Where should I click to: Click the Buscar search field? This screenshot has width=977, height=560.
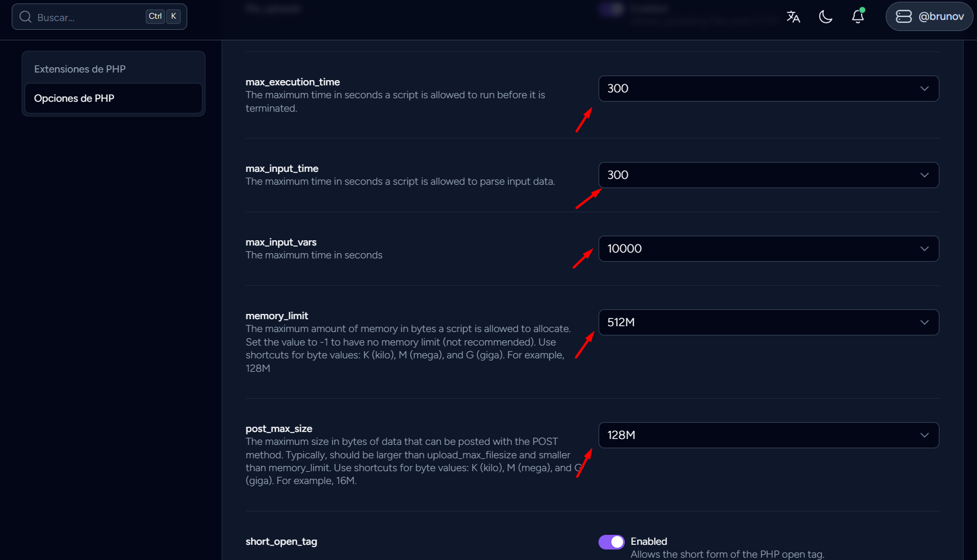point(88,17)
